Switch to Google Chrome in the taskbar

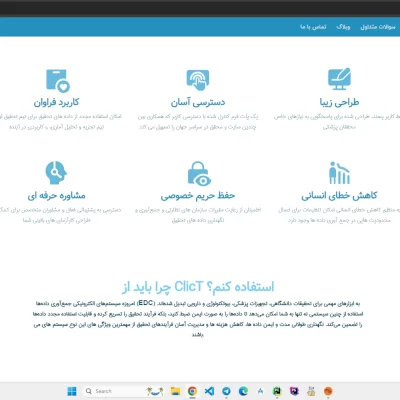192,391
